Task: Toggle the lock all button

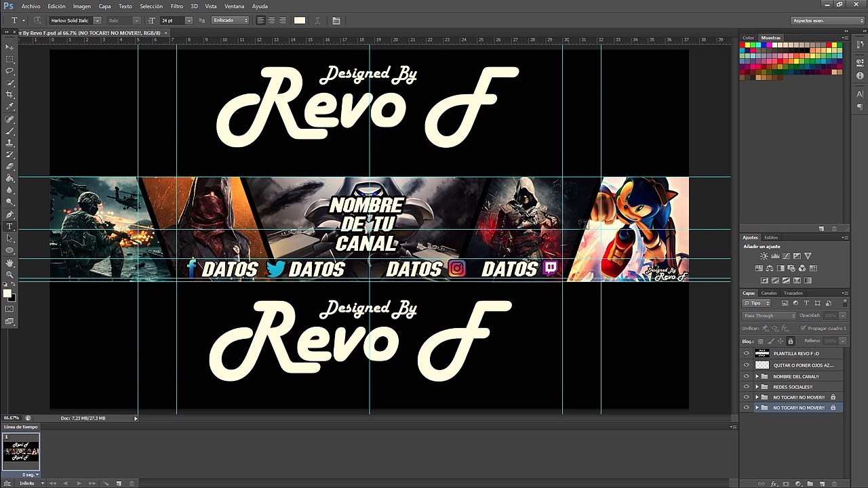Action: point(791,341)
